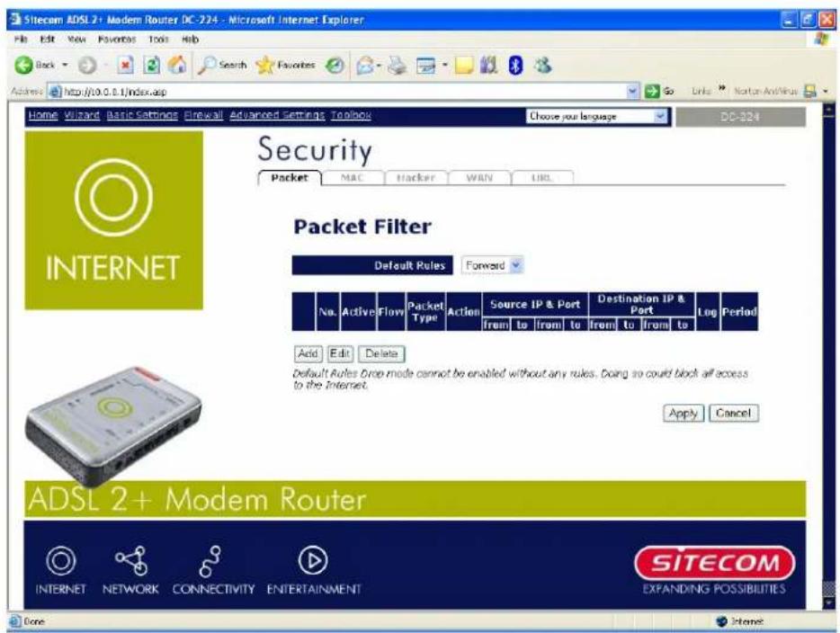
Task: Open the History icon in toolbar
Action: (335, 66)
